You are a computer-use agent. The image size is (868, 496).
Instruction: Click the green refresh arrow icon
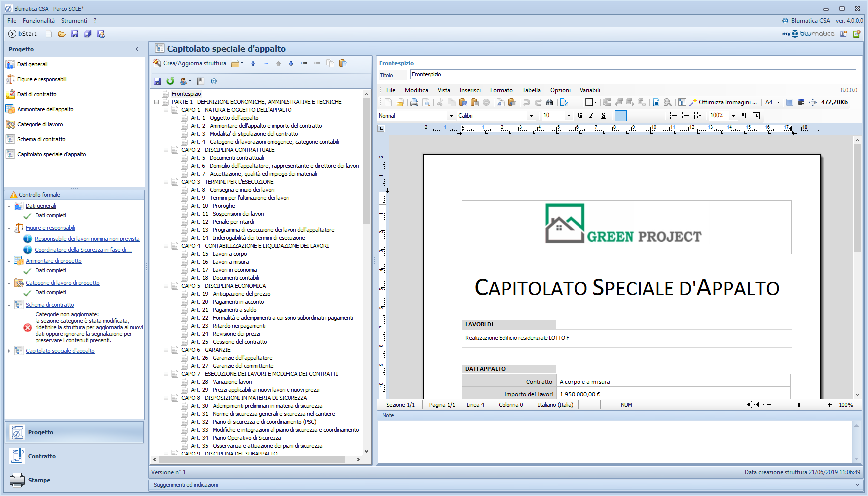[170, 81]
